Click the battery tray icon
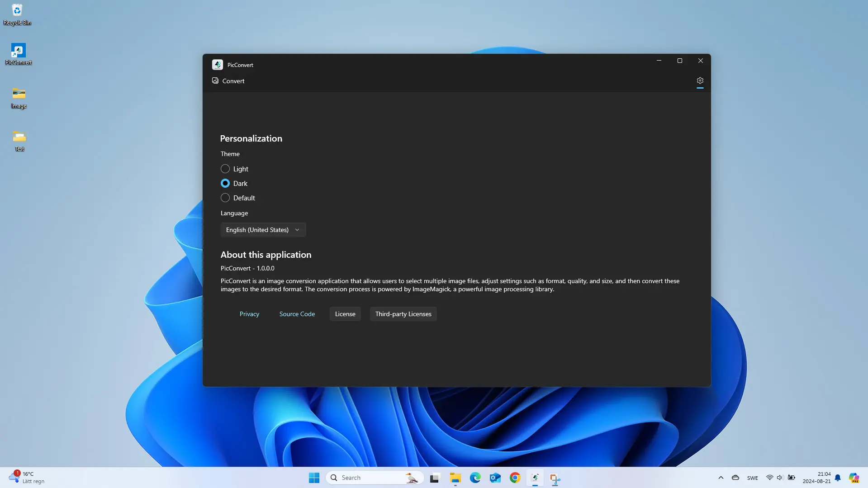Screen dimensions: 868x488 pos(791,478)
